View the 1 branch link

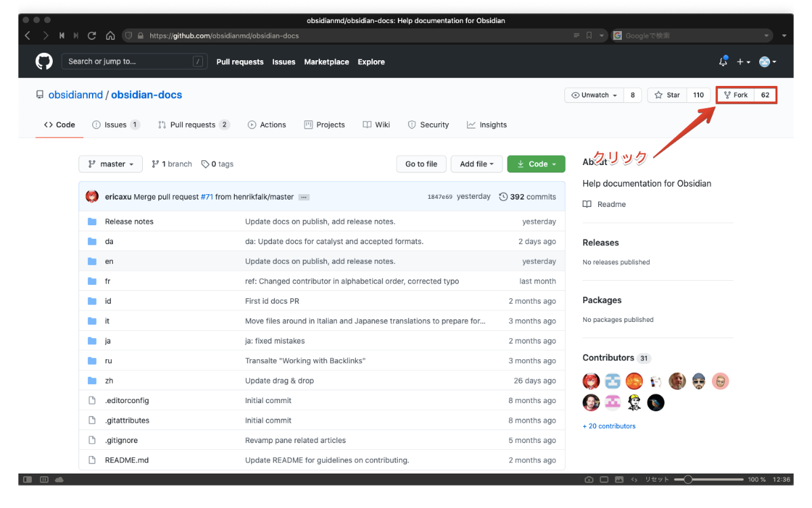point(172,164)
